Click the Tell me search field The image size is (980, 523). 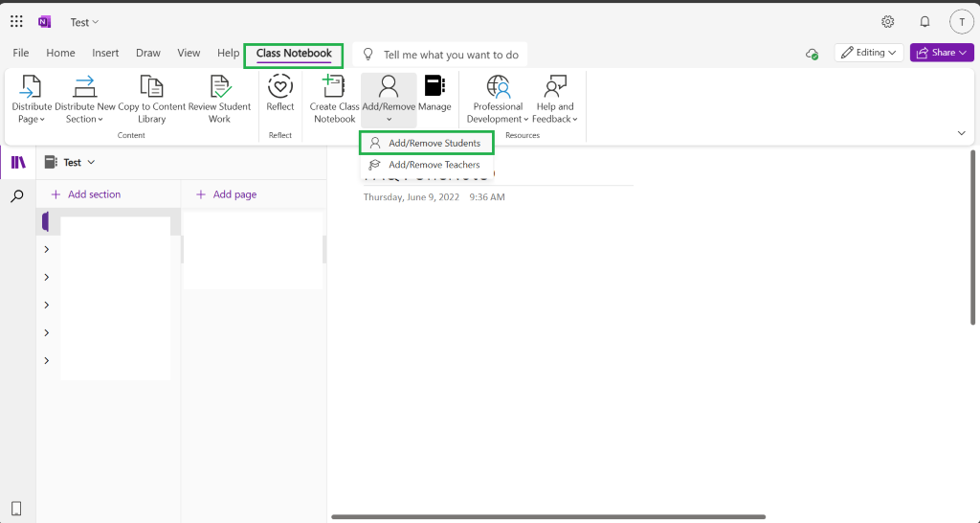click(x=440, y=55)
